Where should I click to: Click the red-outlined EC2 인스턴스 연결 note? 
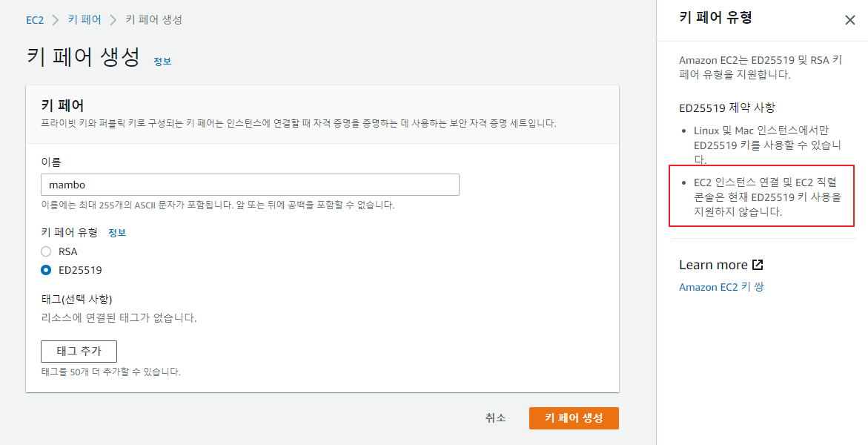762,197
